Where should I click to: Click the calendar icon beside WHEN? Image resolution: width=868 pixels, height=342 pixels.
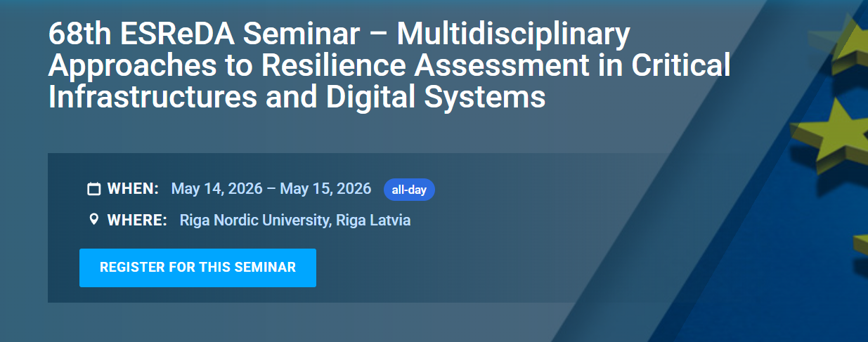click(93, 189)
